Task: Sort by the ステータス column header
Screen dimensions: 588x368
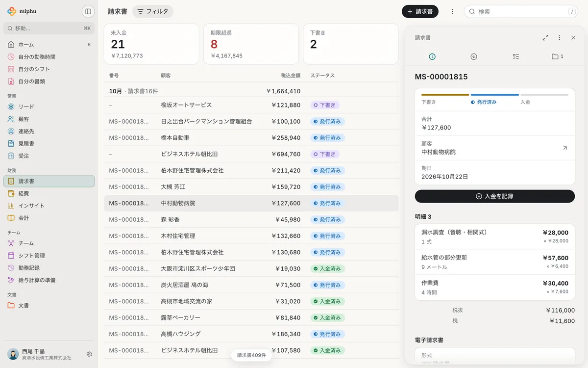Action: (322, 76)
